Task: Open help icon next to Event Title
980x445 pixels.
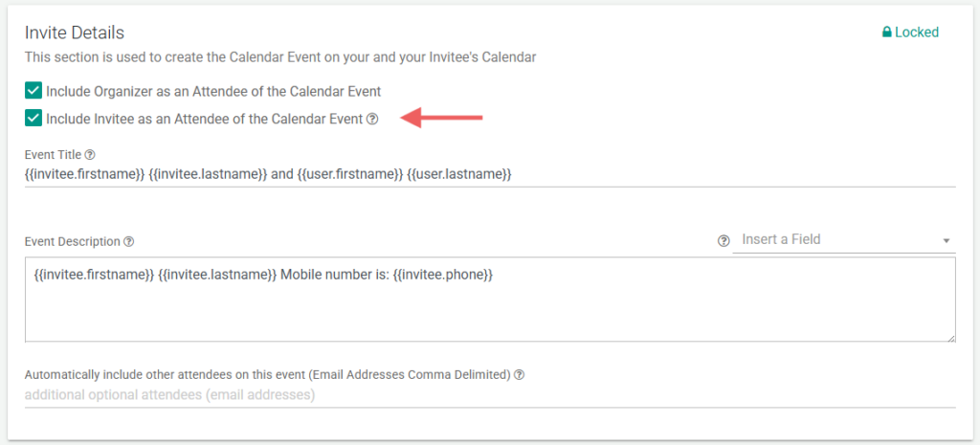Action: 91,155
